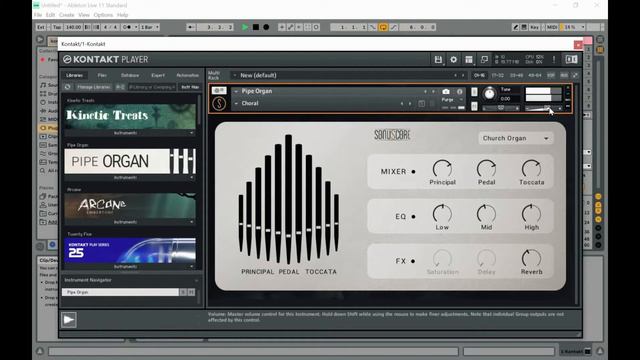Click the Kinetic Treats library banner
Screen dimensions: 640x360
point(130,116)
